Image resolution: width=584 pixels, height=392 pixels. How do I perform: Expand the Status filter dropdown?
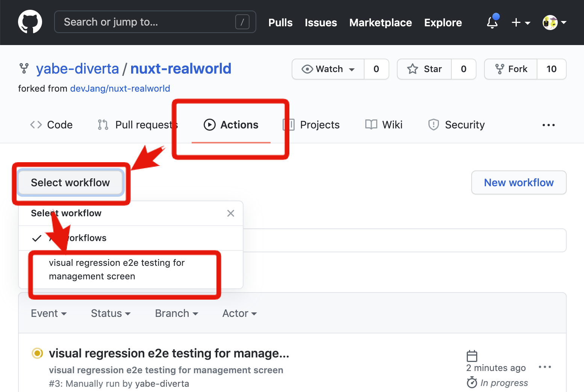pos(110,313)
